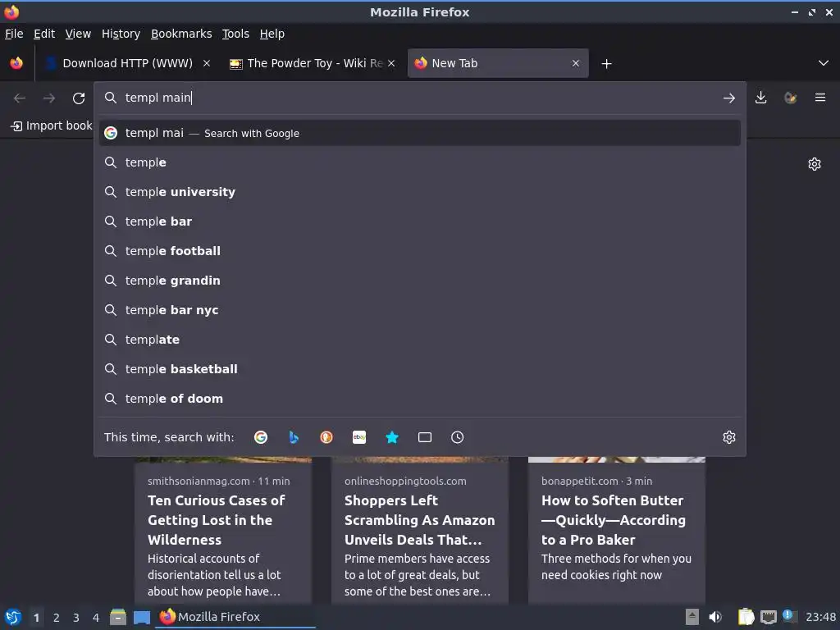Search this time with eBay

[x=359, y=437]
